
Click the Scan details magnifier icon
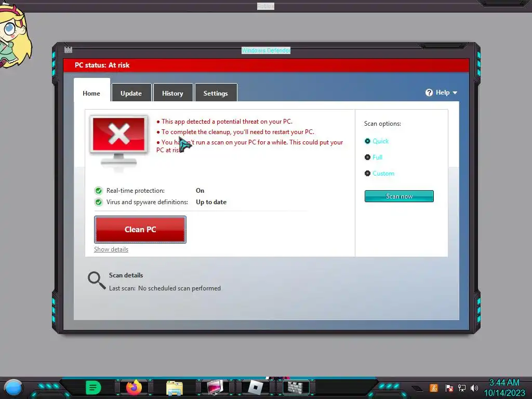[x=97, y=280]
